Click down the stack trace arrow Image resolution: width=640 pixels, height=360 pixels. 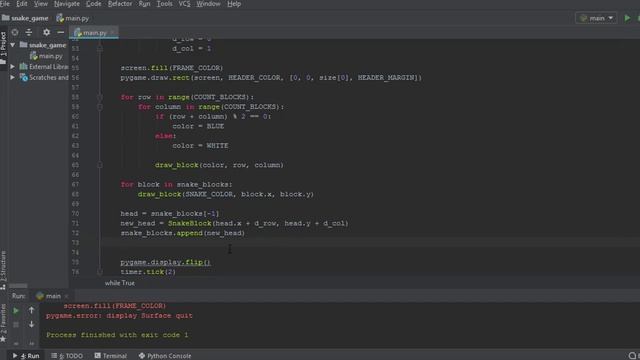[x=31, y=324]
